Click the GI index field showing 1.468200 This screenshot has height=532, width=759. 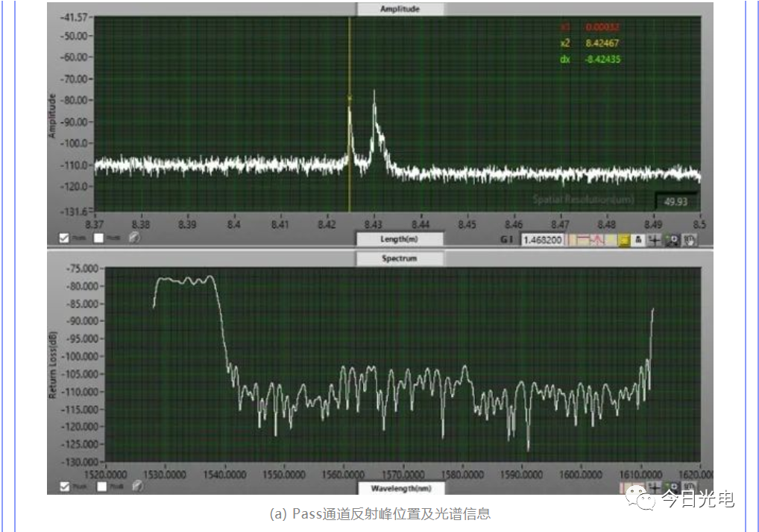543,240
